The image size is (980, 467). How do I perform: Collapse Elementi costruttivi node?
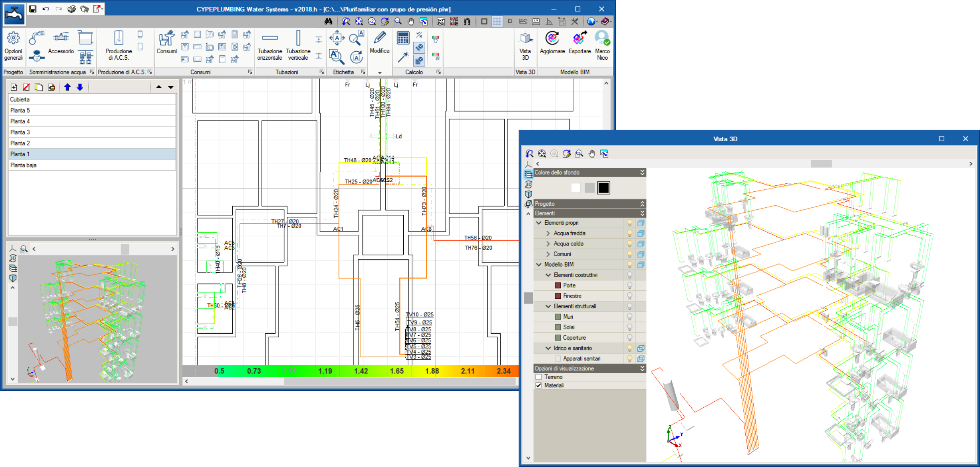(x=548, y=275)
